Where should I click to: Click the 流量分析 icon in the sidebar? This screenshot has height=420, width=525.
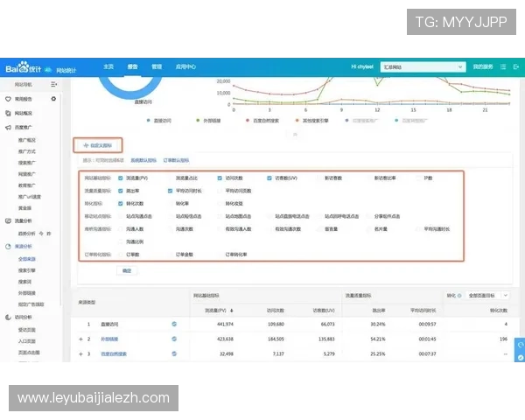[x=8, y=221]
